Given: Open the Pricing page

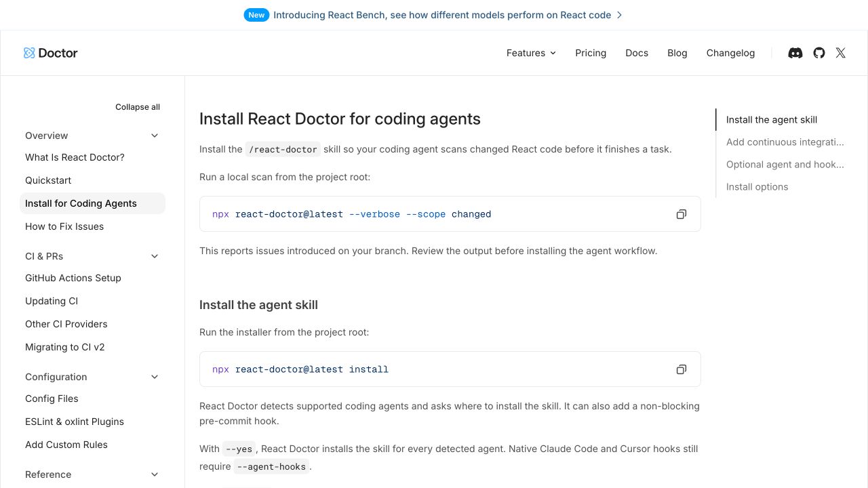Looking at the screenshot, I should 591,53.
